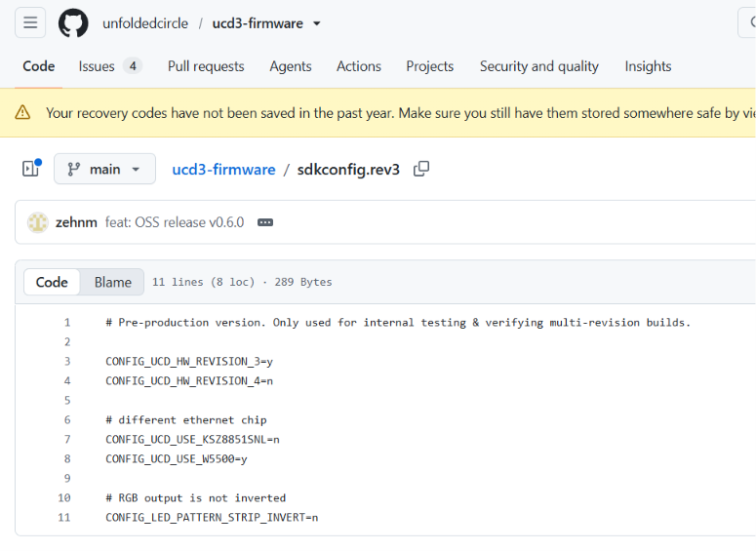Viewport: 756px width, 551px height.
Task: Select the Code view toggle
Action: coord(52,282)
